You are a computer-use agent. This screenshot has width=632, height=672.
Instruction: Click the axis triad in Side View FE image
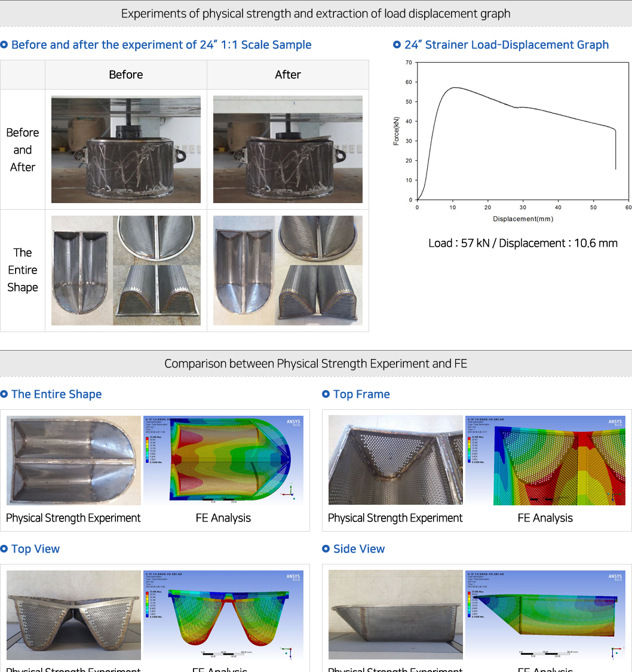click(x=618, y=652)
